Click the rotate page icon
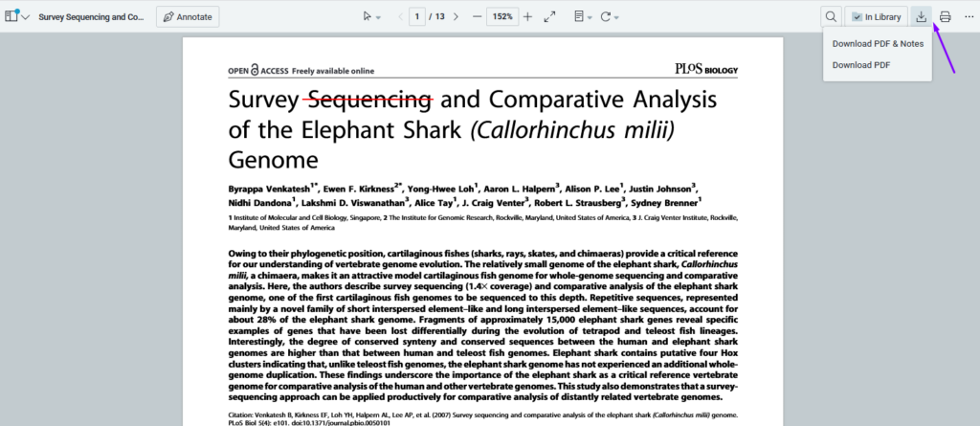Image resolution: width=980 pixels, height=426 pixels. tap(609, 17)
